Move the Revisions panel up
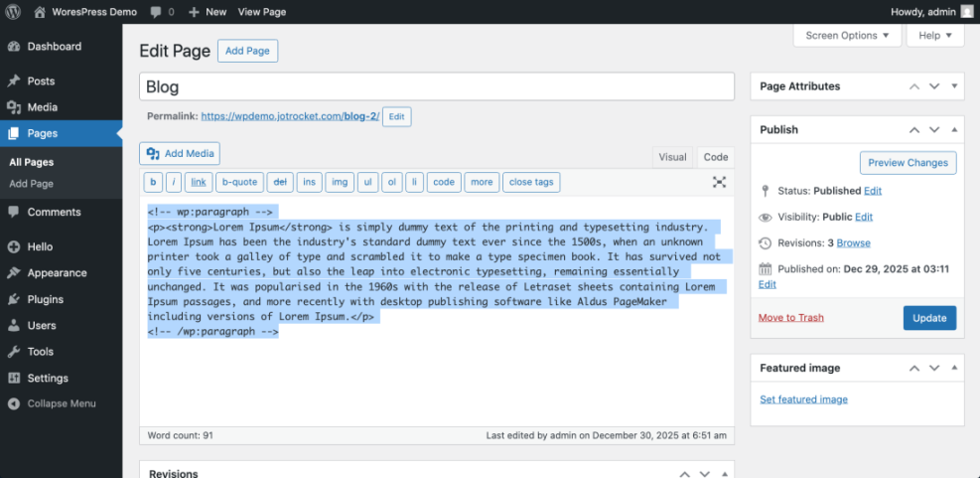Viewport: 980px width, 478px height. point(685,474)
